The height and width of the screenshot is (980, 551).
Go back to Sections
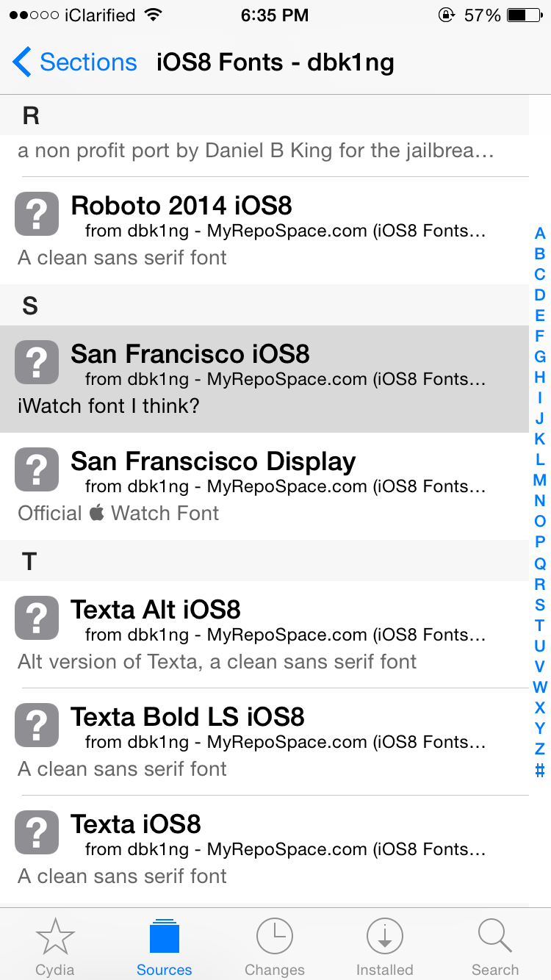75,62
